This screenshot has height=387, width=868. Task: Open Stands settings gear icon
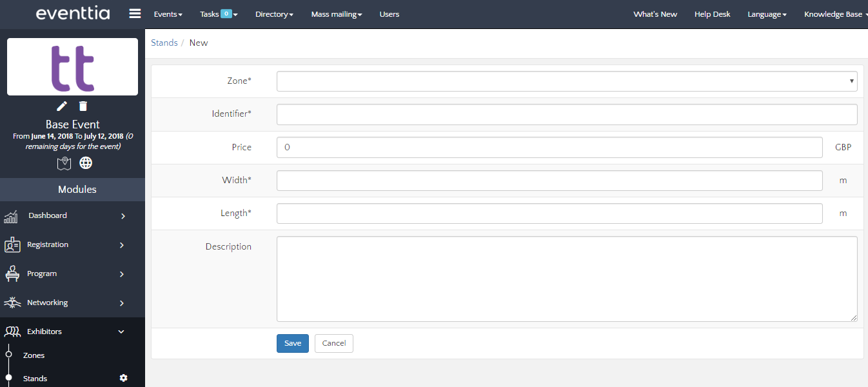click(x=124, y=378)
